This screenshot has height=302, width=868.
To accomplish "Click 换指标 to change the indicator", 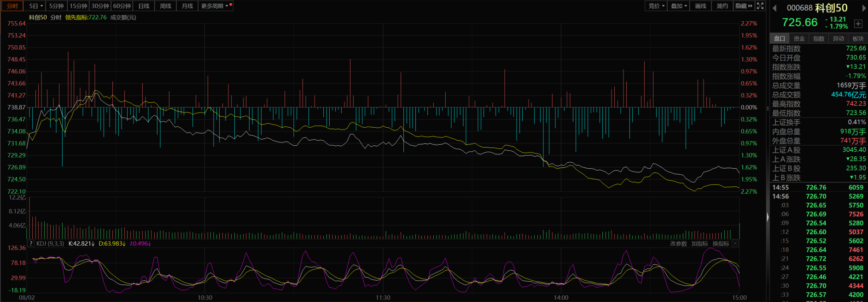I will (x=721, y=243).
